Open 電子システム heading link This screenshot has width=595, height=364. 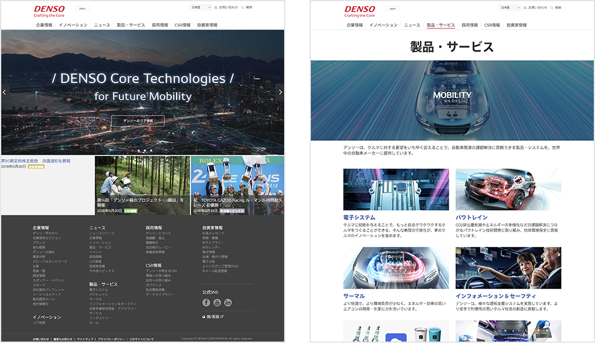359,217
